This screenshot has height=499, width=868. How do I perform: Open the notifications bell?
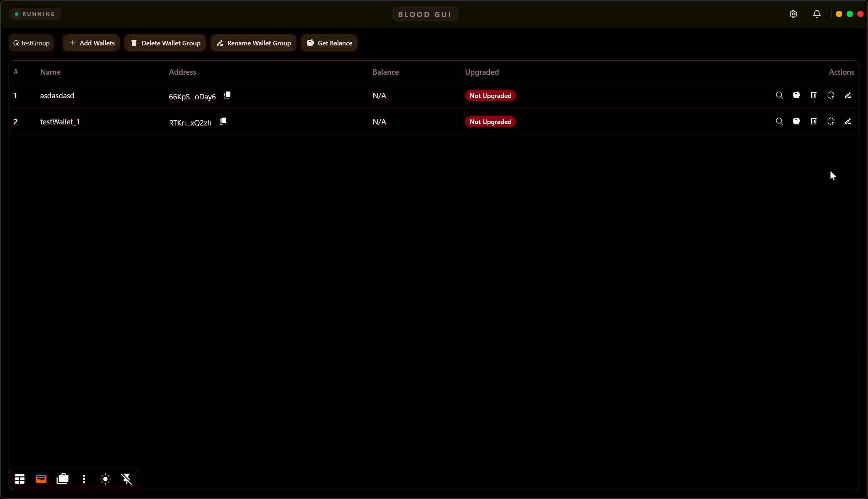click(817, 14)
